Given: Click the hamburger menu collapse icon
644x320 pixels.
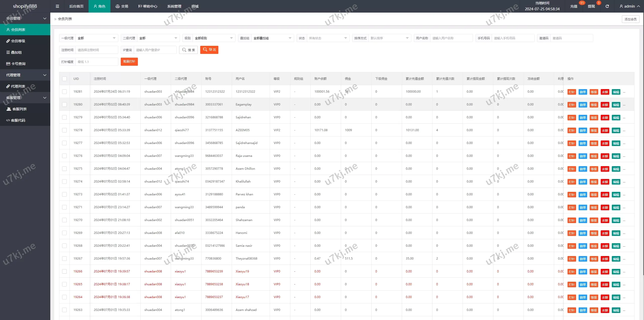Looking at the screenshot, I should (57, 6).
